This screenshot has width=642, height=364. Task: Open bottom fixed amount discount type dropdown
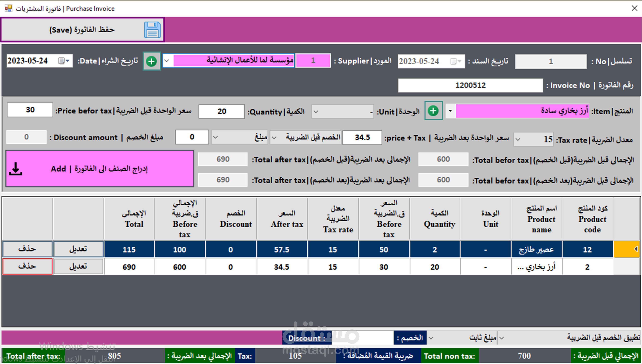tap(431, 338)
